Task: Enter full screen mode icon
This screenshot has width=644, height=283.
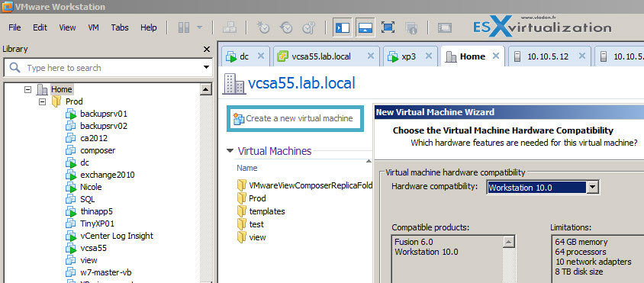Action: pos(388,27)
